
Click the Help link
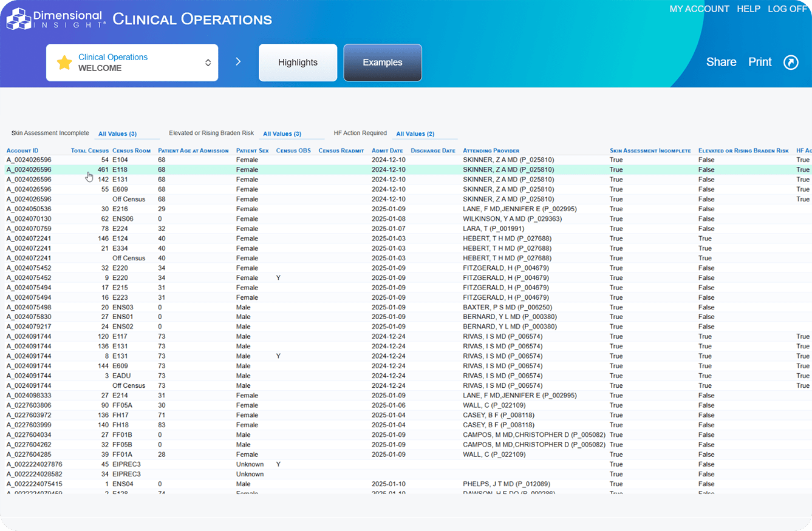coord(748,9)
